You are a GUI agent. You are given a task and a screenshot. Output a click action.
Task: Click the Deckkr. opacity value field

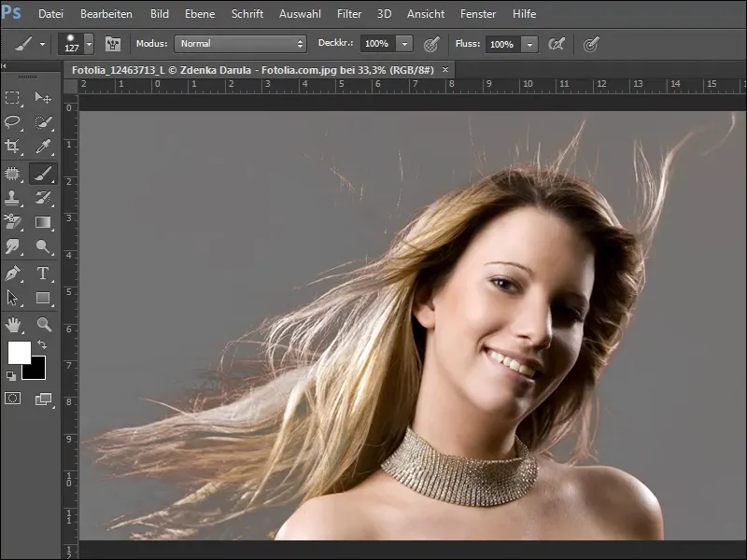click(378, 44)
